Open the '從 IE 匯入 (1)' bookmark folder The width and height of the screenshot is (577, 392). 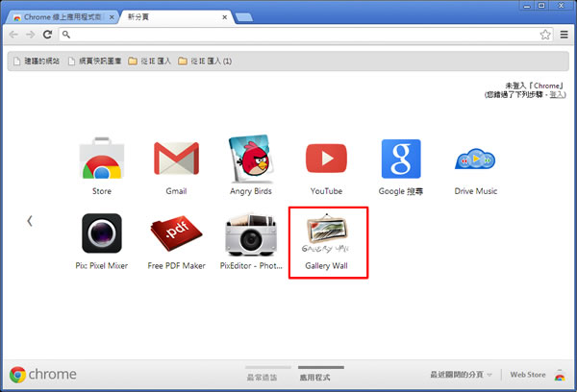(205, 61)
